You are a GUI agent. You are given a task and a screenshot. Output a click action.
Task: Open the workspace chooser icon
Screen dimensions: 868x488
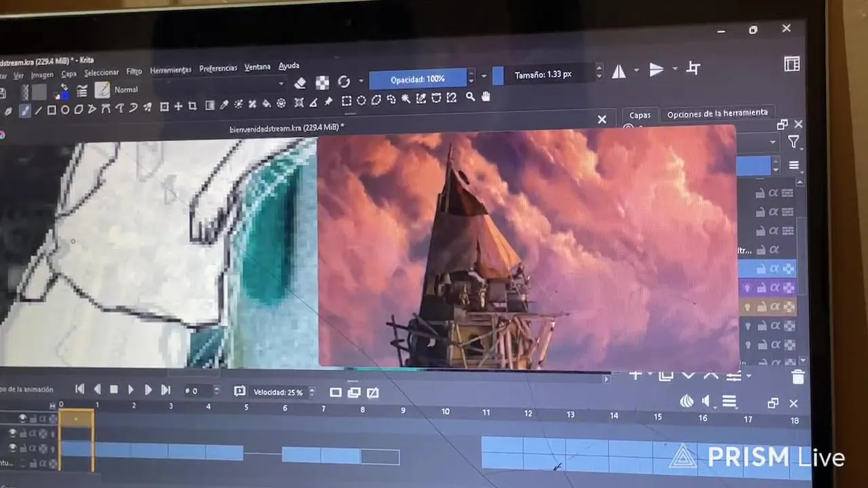coord(791,64)
